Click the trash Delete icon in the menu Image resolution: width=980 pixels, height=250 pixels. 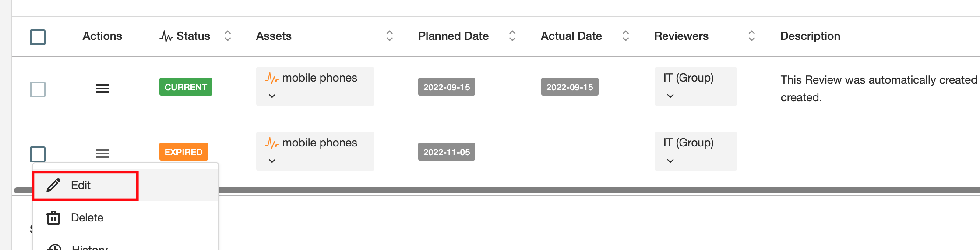[53, 218]
